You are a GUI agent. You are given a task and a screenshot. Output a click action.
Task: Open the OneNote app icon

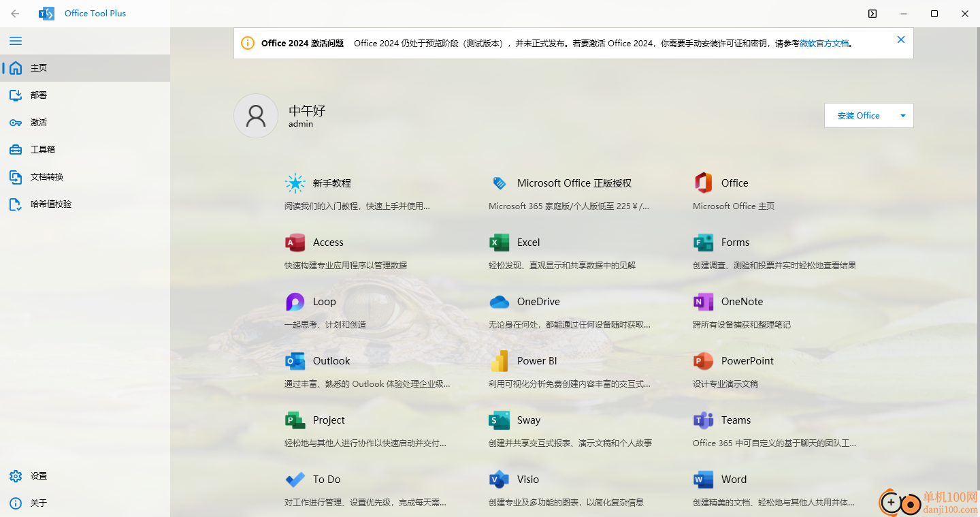704,302
